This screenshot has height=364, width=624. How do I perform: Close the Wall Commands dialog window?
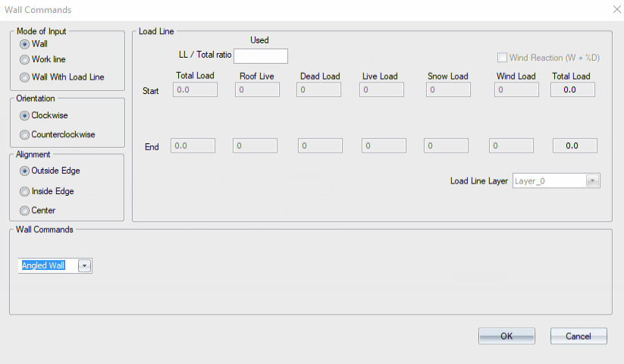click(x=617, y=9)
